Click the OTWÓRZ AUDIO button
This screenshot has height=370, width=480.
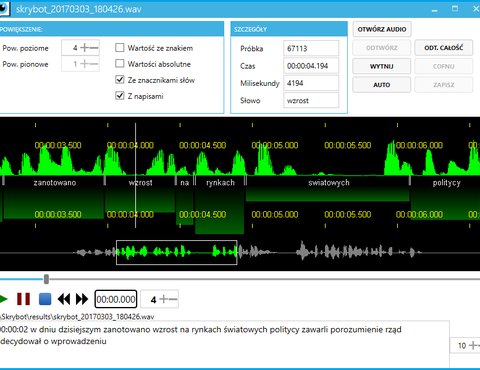[382, 29]
